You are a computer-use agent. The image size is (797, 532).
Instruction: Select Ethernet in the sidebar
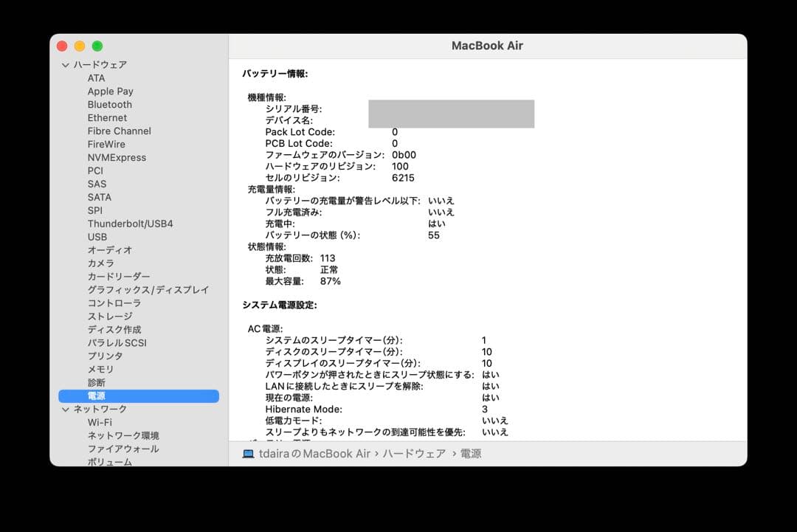107,117
